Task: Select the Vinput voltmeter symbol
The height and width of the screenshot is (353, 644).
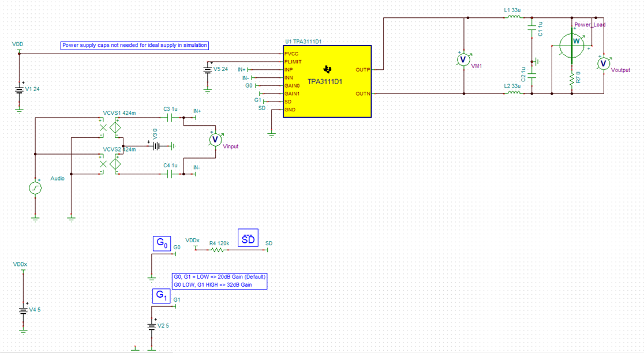Action: (215, 140)
